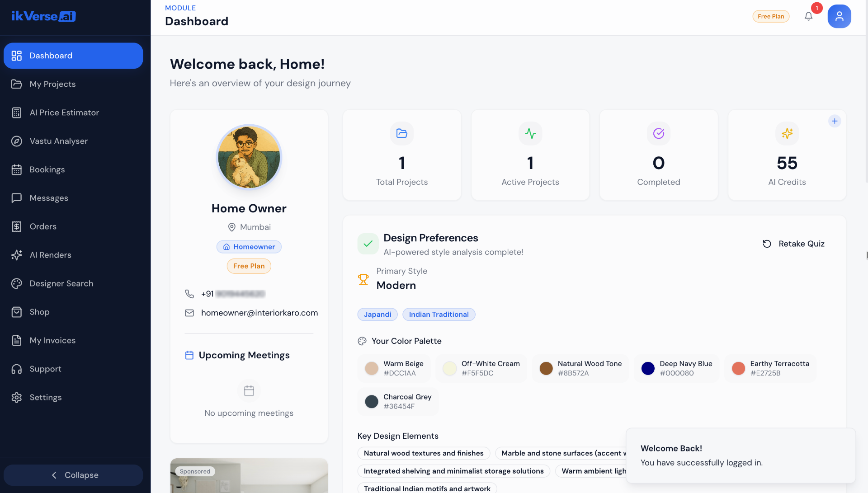Click the Dashboard grid icon in sidebar
The height and width of the screenshot is (493, 868).
[17, 56]
